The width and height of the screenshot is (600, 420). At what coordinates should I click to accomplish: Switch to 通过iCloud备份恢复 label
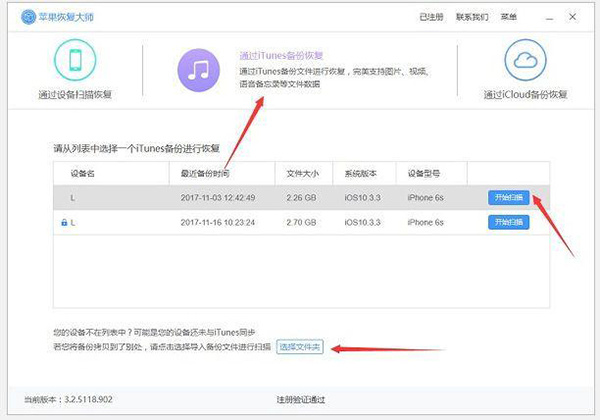525,95
